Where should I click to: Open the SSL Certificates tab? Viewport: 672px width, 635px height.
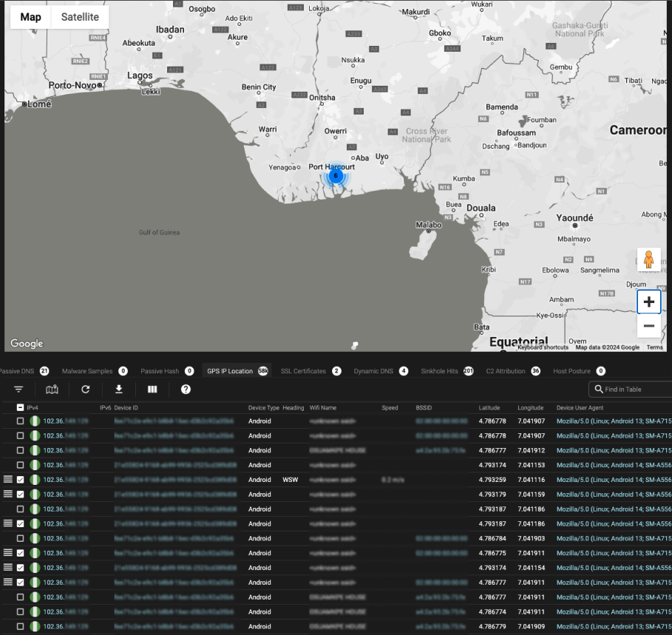303,371
